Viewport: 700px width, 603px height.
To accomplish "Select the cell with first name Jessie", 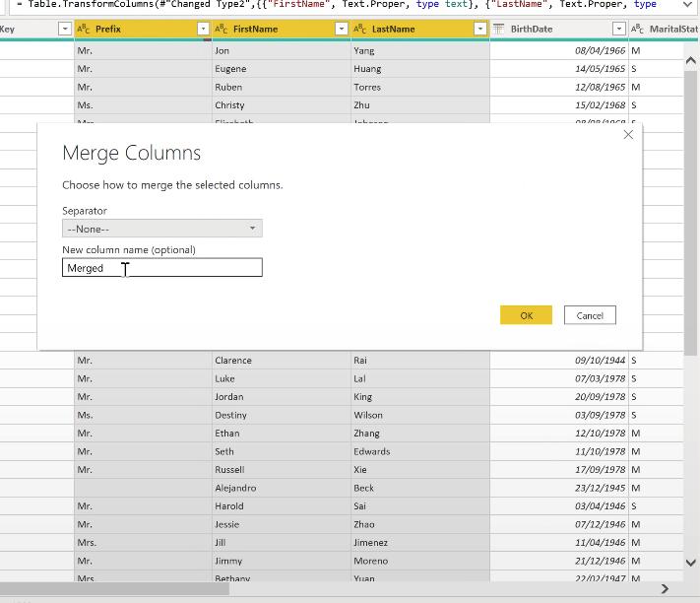I will [282, 524].
